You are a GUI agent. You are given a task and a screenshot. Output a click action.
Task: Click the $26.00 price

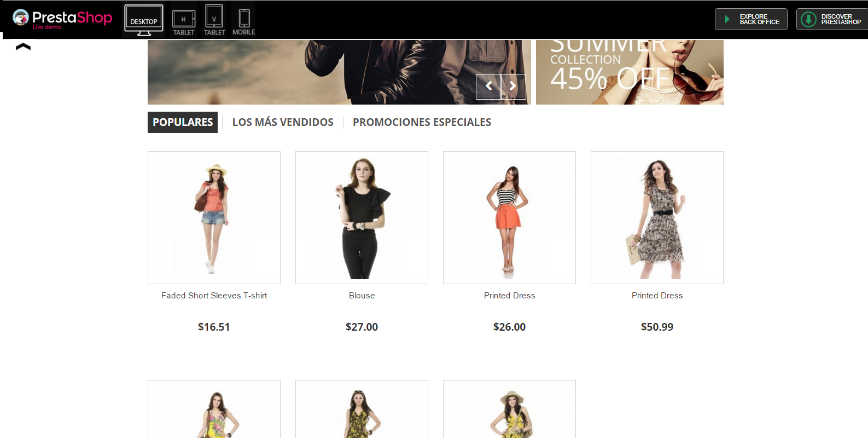tap(509, 327)
